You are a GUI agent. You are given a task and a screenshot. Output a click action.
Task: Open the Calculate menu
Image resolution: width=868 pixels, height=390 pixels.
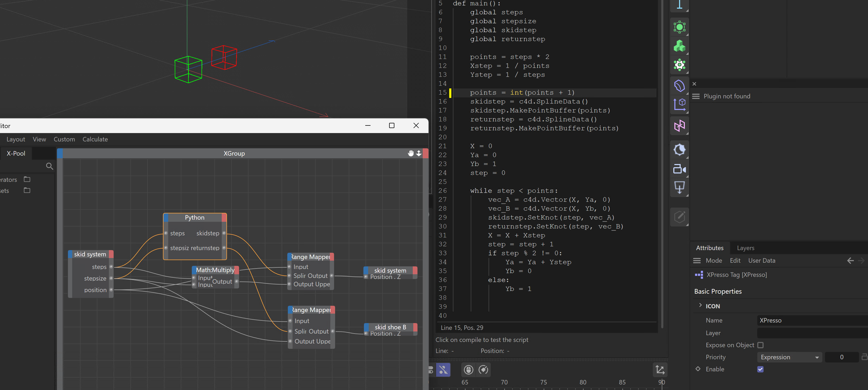tap(95, 139)
